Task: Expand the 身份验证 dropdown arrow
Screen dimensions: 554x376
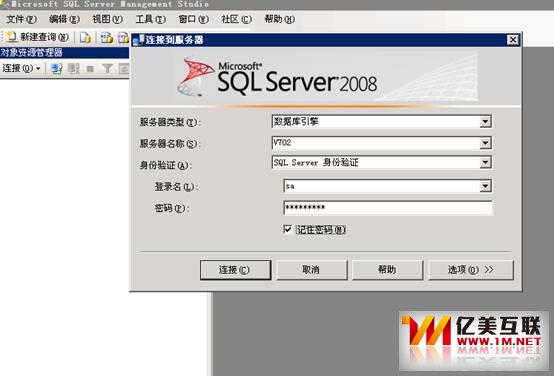Action: [x=485, y=163]
